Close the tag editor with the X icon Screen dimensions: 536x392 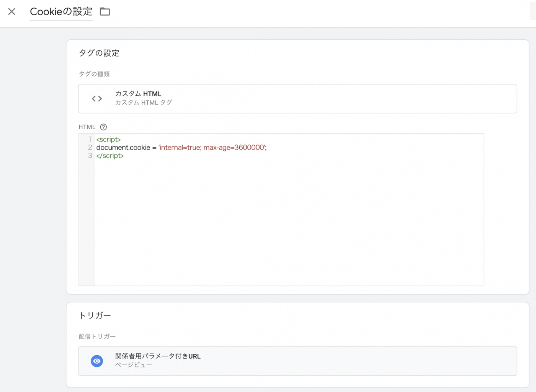[11, 11]
